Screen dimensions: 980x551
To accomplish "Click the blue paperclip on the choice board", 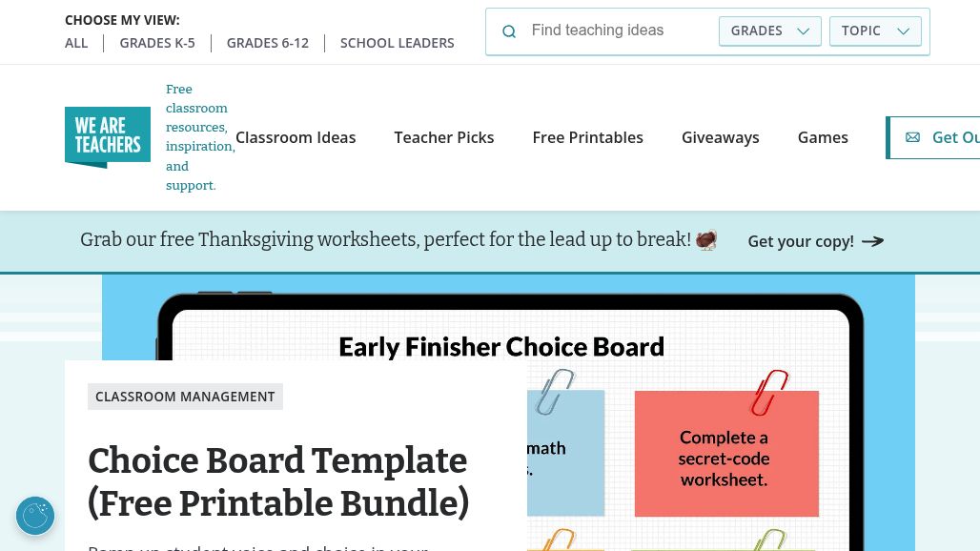I will pyautogui.click(x=555, y=391).
